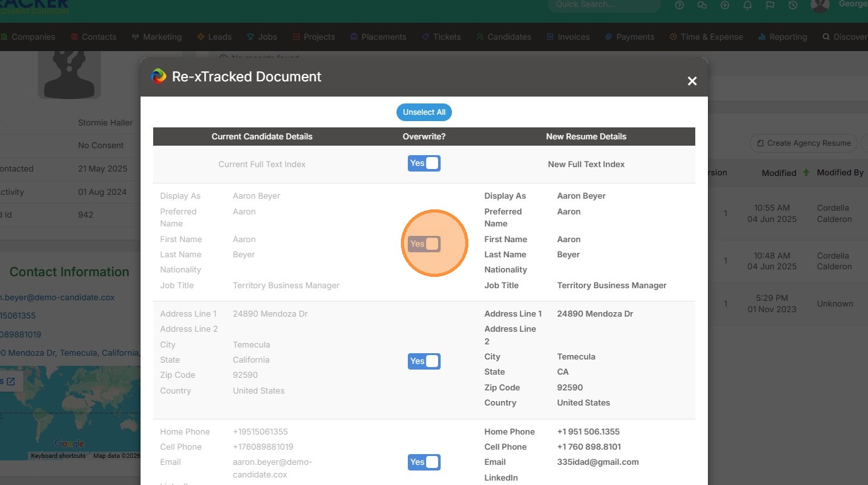Click new state value CA
Image resolution: width=868 pixels, height=485 pixels.
(563, 371)
